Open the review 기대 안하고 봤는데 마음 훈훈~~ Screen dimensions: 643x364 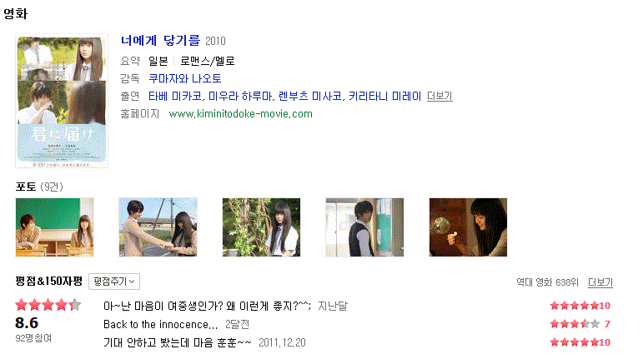[x=177, y=342]
